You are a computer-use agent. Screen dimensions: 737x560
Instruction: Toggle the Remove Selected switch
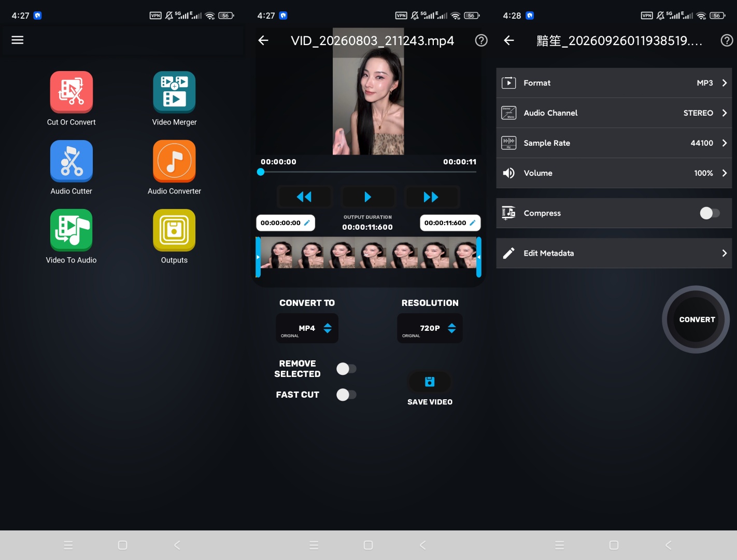(x=346, y=369)
